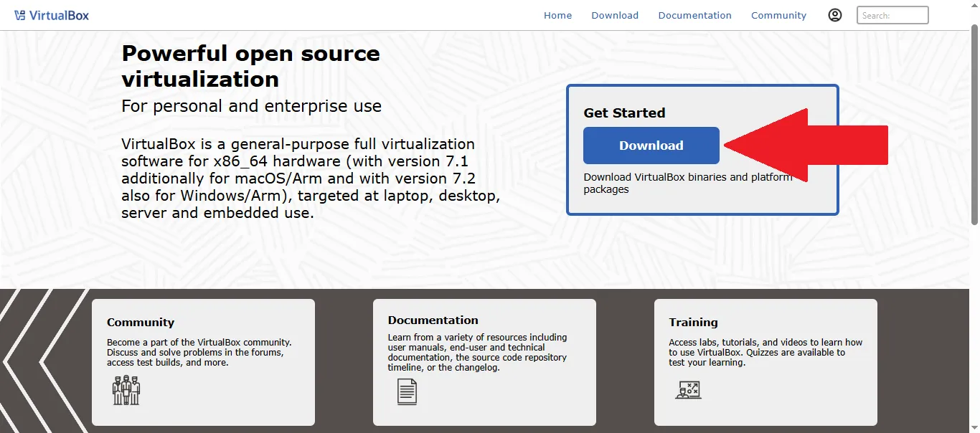Open the Documentation card
This screenshot has width=980, height=433.
(x=484, y=362)
